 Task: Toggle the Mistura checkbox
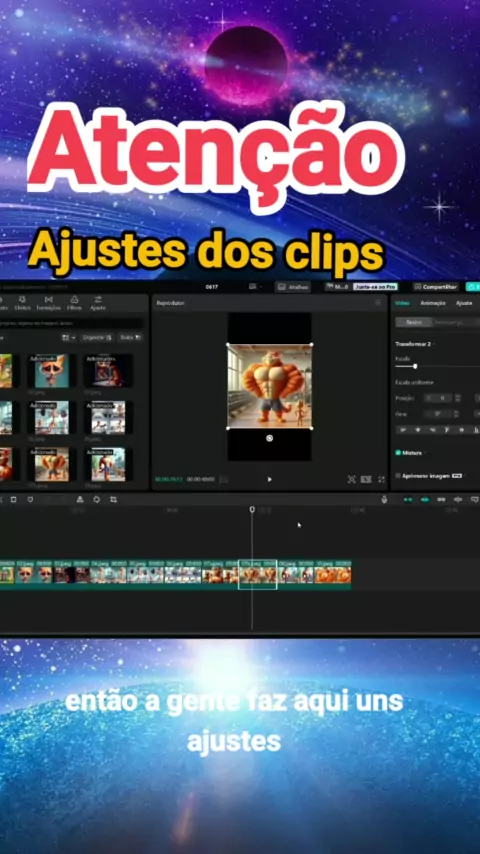[x=398, y=453]
